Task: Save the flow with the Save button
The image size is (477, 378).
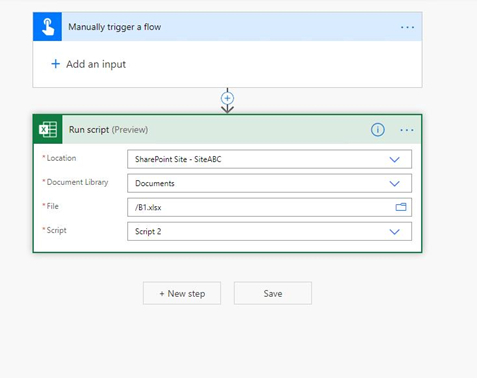Action: (x=273, y=293)
